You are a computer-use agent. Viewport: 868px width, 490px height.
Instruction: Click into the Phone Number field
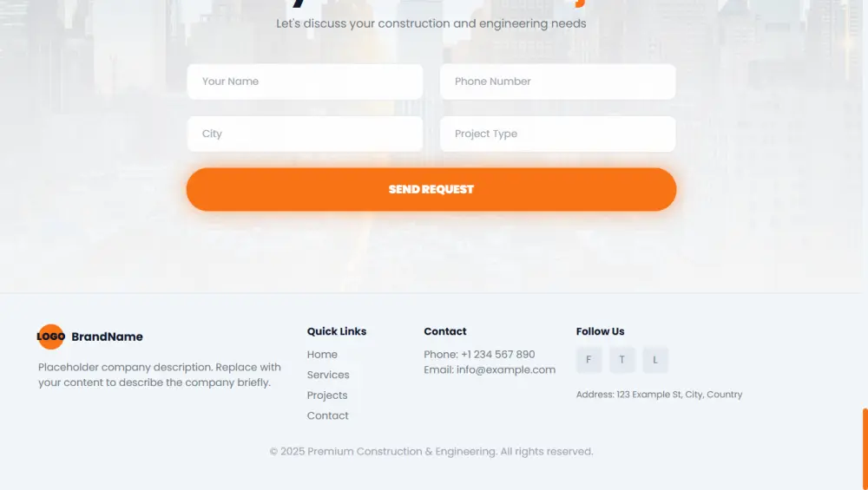click(x=557, y=82)
